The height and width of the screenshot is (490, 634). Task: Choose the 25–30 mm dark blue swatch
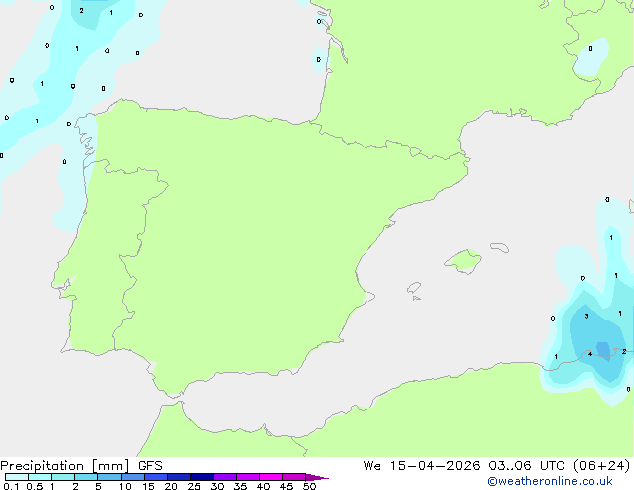point(202,477)
